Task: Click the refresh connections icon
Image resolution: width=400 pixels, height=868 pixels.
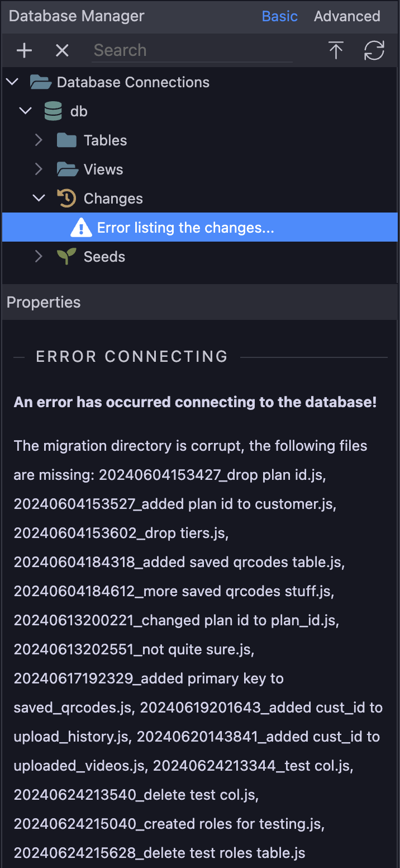Action: point(374,50)
